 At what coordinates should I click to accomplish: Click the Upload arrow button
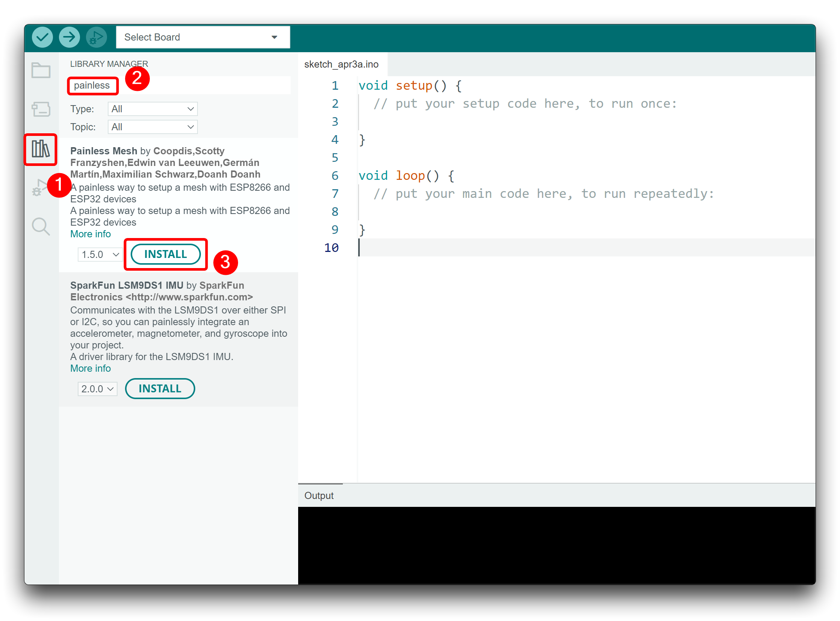(69, 37)
